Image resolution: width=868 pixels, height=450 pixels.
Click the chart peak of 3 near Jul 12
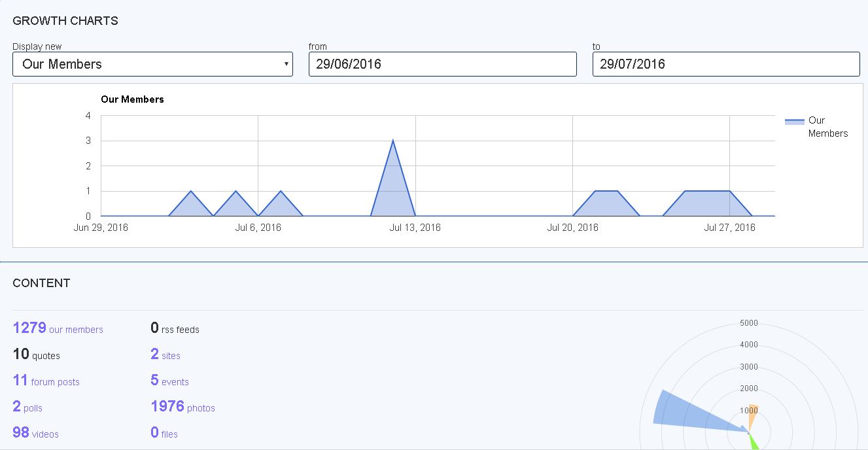tap(392, 141)
